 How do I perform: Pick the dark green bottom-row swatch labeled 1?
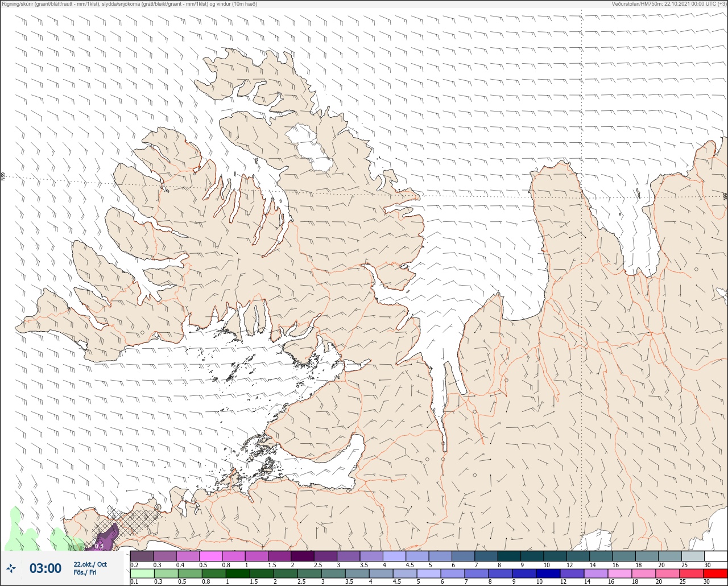pos(238,573)
